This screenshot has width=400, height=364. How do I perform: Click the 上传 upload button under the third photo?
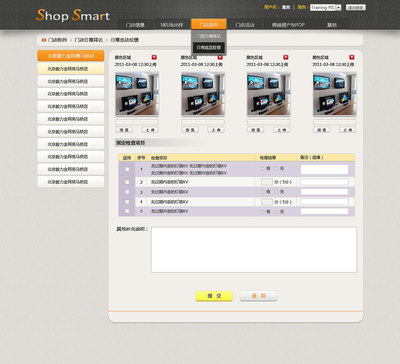point(281,130)
